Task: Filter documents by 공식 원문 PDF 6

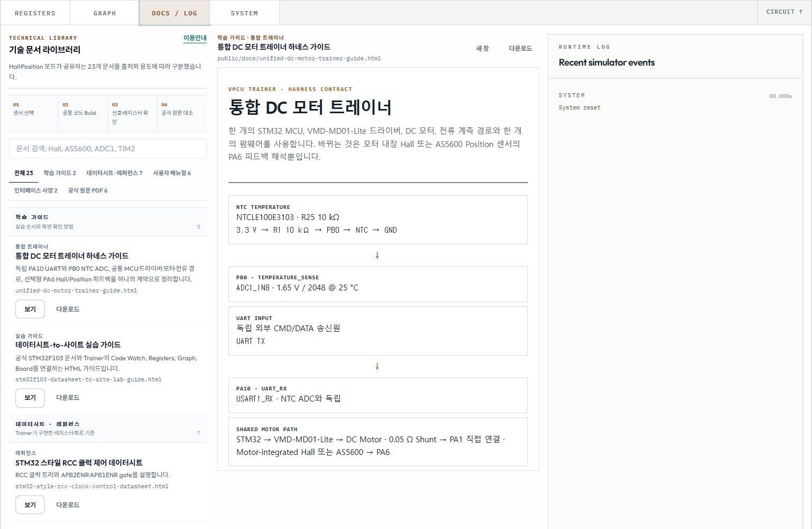Action: 88,190
